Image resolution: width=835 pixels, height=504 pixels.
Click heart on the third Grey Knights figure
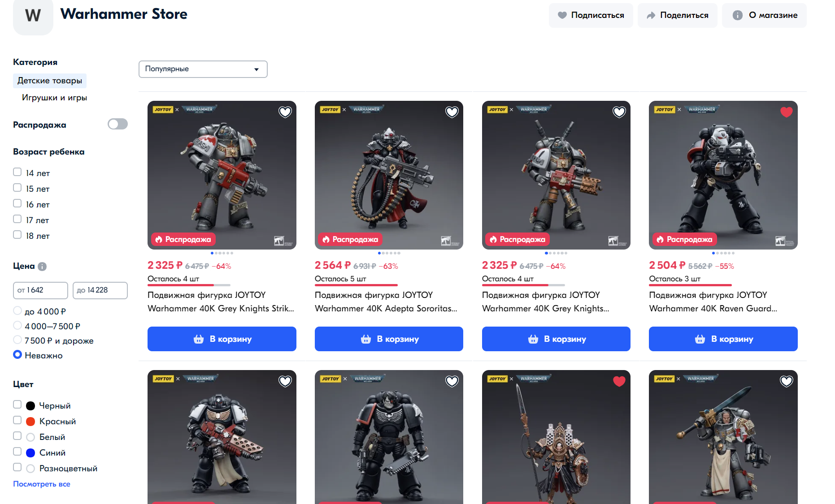coord(619,112)
